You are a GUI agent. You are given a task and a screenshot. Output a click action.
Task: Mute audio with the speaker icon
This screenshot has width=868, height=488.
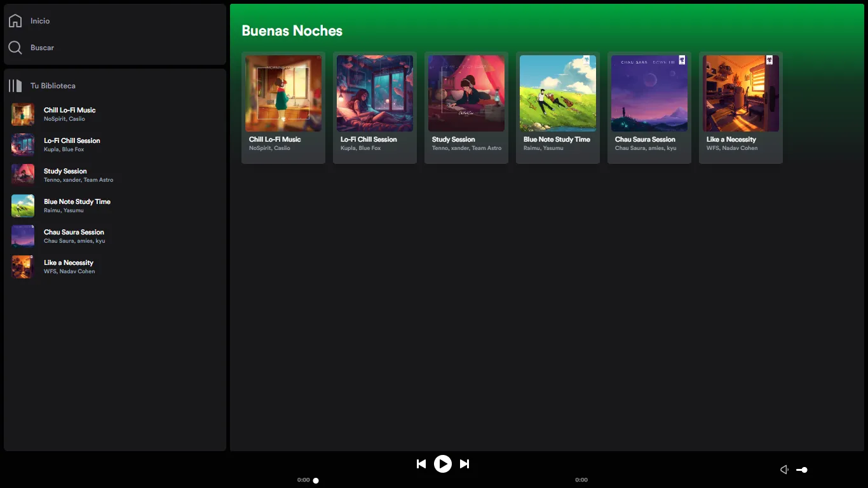[x=785, y=470]
